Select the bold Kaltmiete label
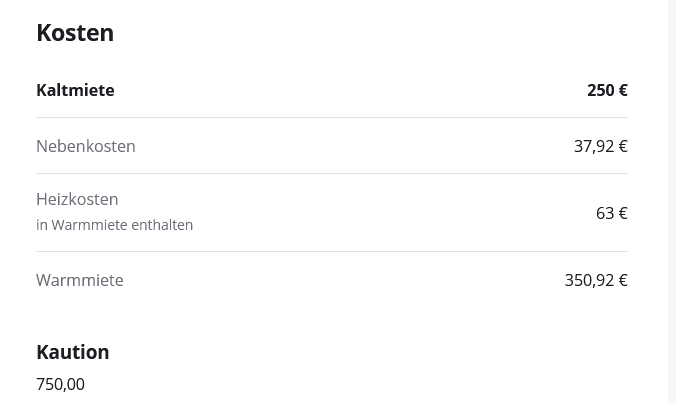Image resolution: width=676 pixels, height=404 pixels. pos(75,90)
